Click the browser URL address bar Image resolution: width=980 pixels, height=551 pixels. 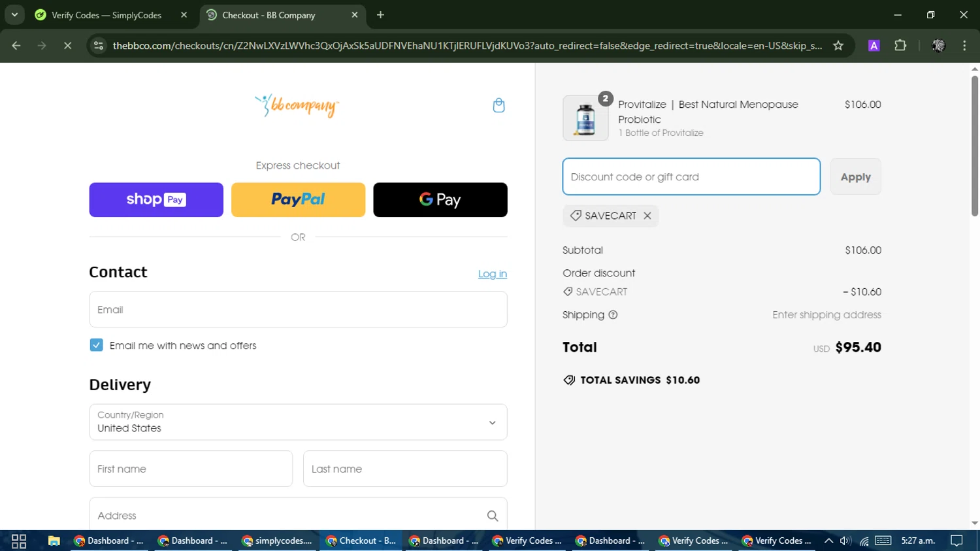point(467,46)
